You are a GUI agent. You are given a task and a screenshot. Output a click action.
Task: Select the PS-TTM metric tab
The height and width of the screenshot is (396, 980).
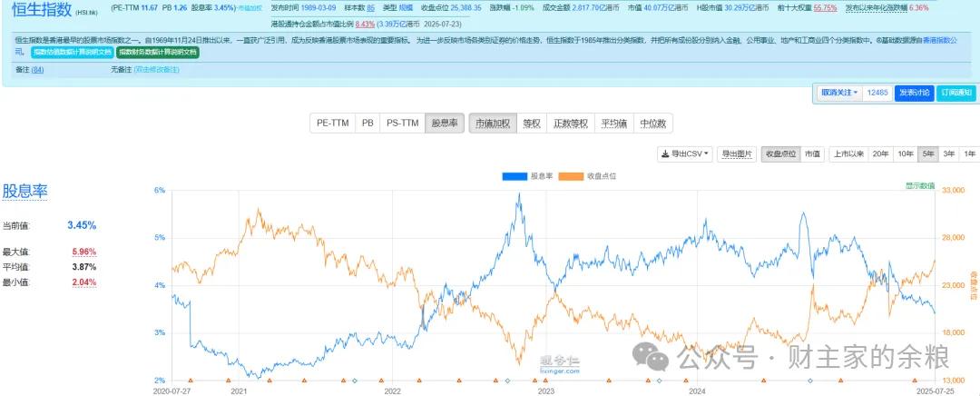click(403, 124)
